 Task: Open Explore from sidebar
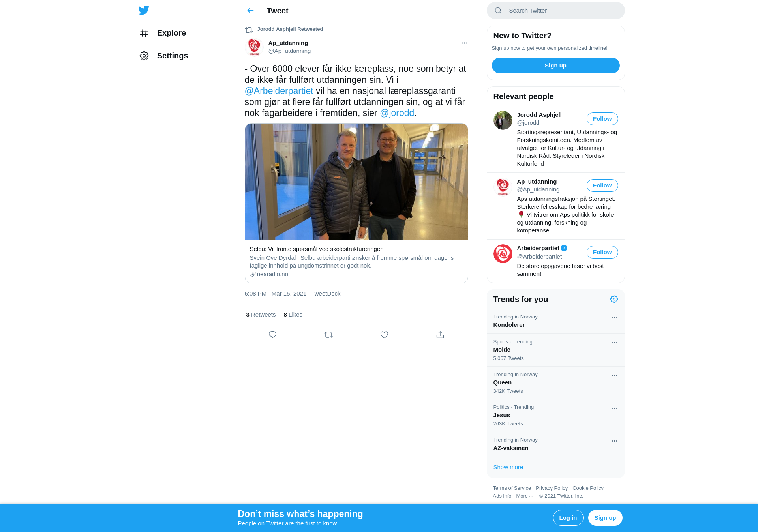162,33
